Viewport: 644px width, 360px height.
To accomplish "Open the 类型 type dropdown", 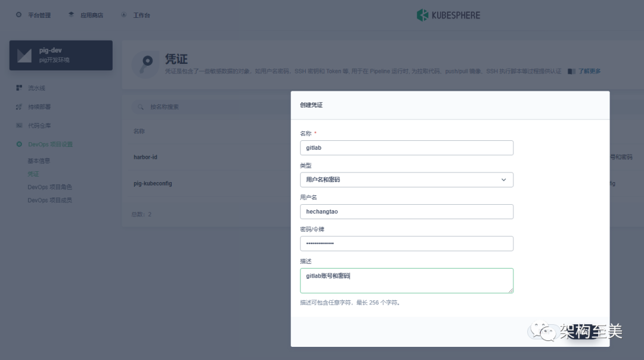I will click(x=407, y=180).
